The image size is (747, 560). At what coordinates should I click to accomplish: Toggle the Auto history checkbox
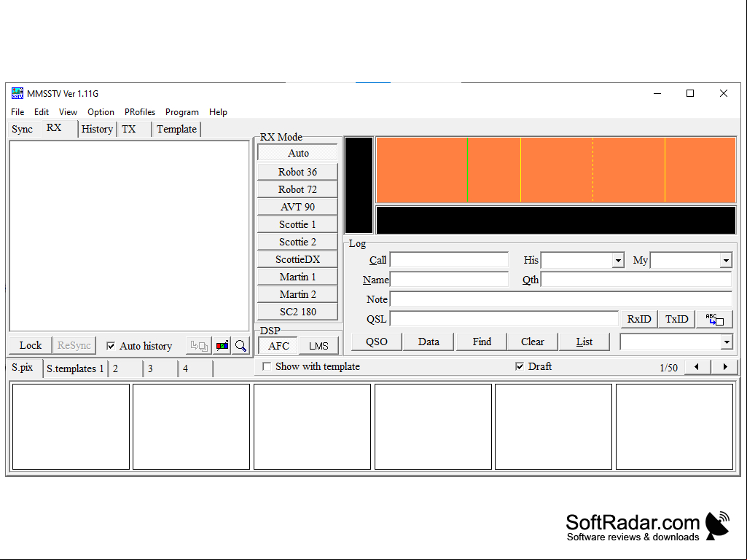coord(111,346)
